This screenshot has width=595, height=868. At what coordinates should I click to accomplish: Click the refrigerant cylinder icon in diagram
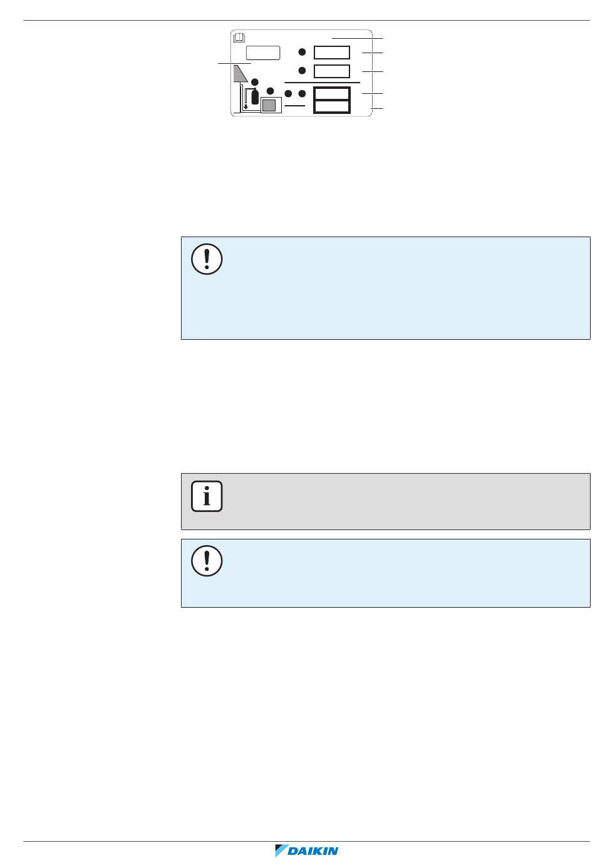point(255,97)
